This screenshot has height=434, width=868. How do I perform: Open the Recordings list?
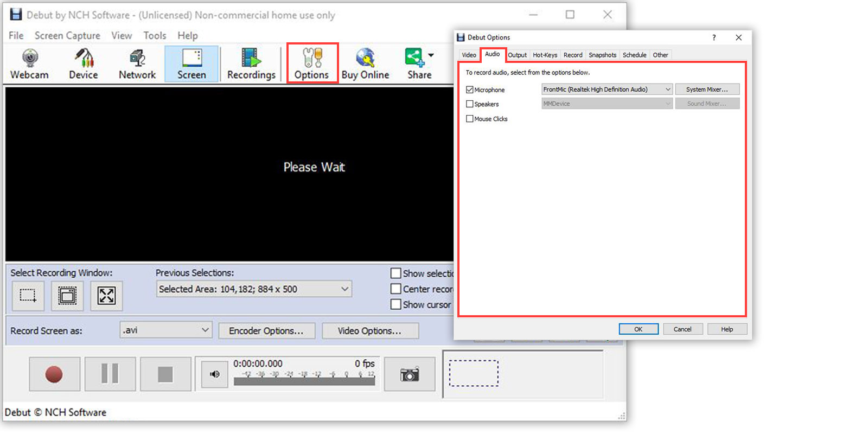pos(251,64)
